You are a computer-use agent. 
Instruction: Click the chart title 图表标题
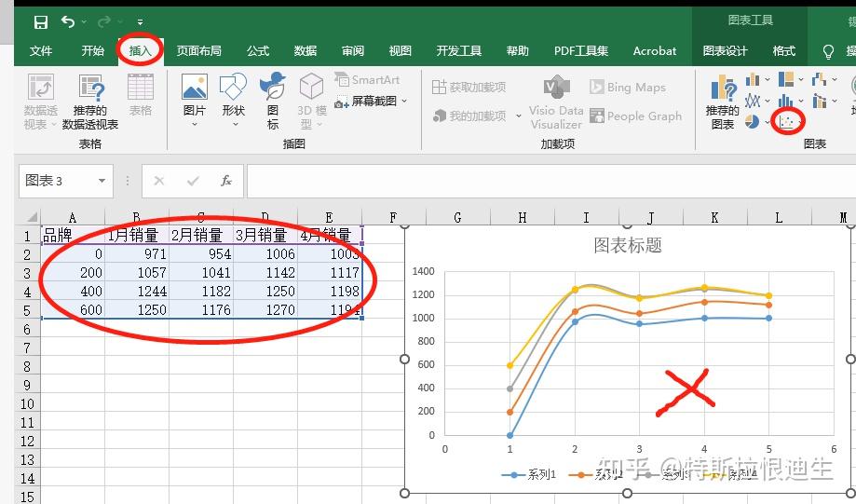[627, 245]
